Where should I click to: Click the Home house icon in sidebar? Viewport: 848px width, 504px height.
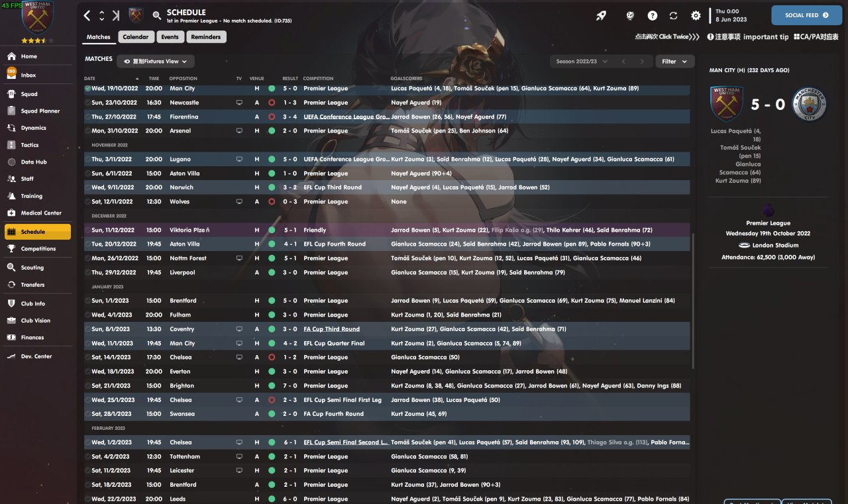click(x=11, y=57)
